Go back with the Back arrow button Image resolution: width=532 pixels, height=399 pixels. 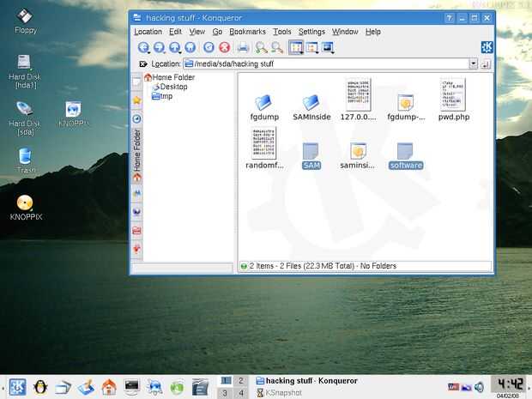point(144,47)
